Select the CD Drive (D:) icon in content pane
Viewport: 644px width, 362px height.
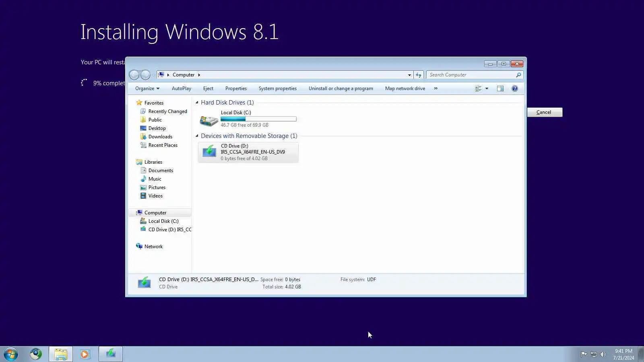pyautogui.click(x=209, y=152)
